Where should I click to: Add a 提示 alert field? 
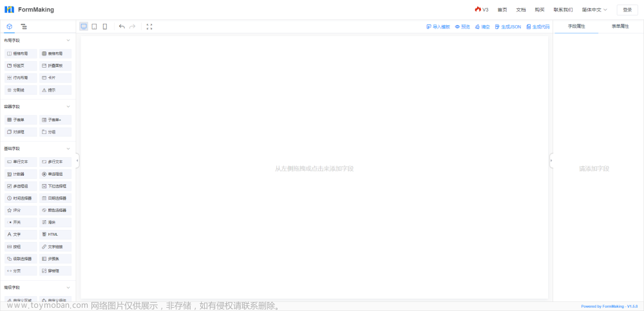(55, 90)
